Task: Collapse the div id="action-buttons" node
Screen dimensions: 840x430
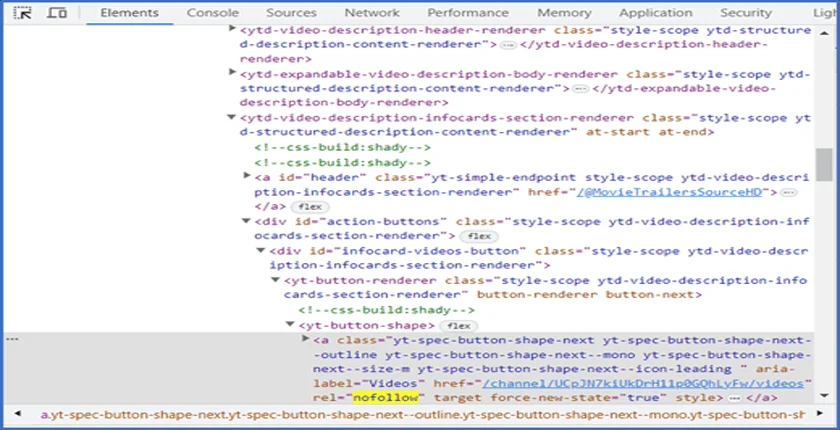Action: tap(246, 221)
